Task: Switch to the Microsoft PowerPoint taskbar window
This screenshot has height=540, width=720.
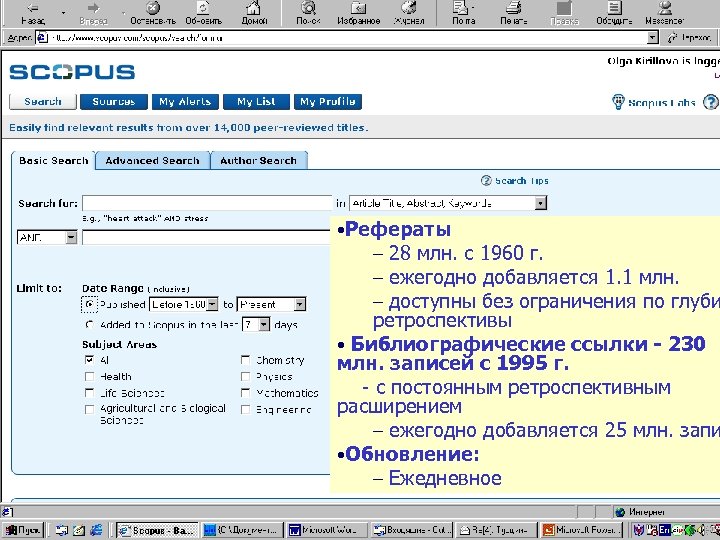Action: coord(581,530)
